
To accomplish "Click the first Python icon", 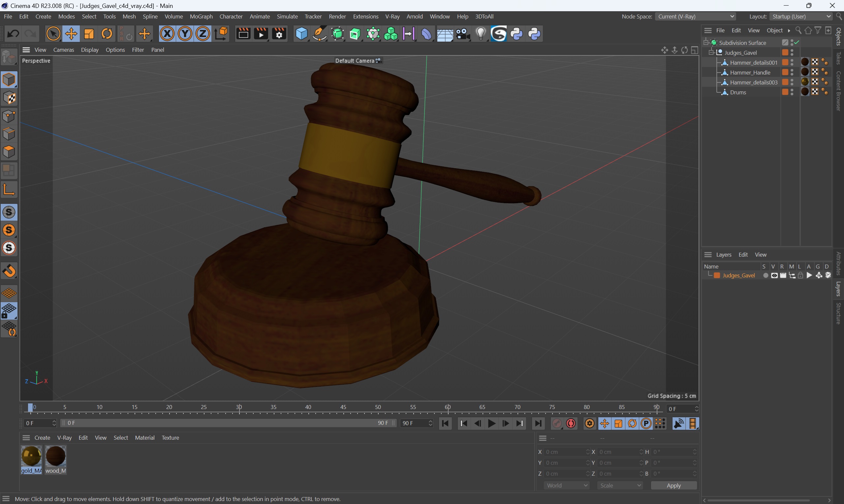I will point(517,34).
